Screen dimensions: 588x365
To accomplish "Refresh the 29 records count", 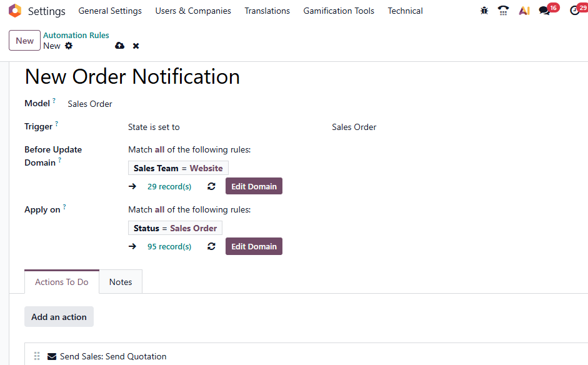I will (211, 186).
